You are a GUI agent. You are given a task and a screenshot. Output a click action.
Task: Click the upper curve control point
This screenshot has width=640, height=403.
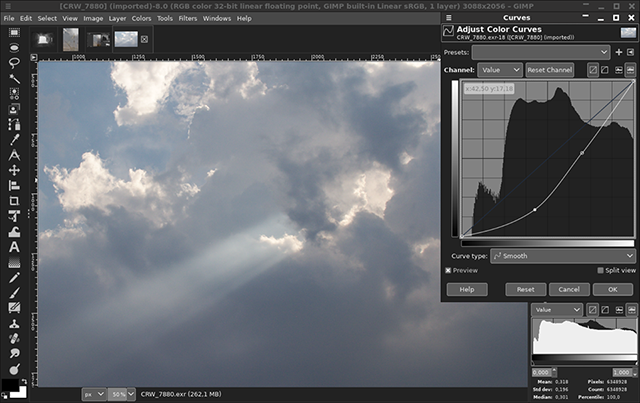[582, 153]
